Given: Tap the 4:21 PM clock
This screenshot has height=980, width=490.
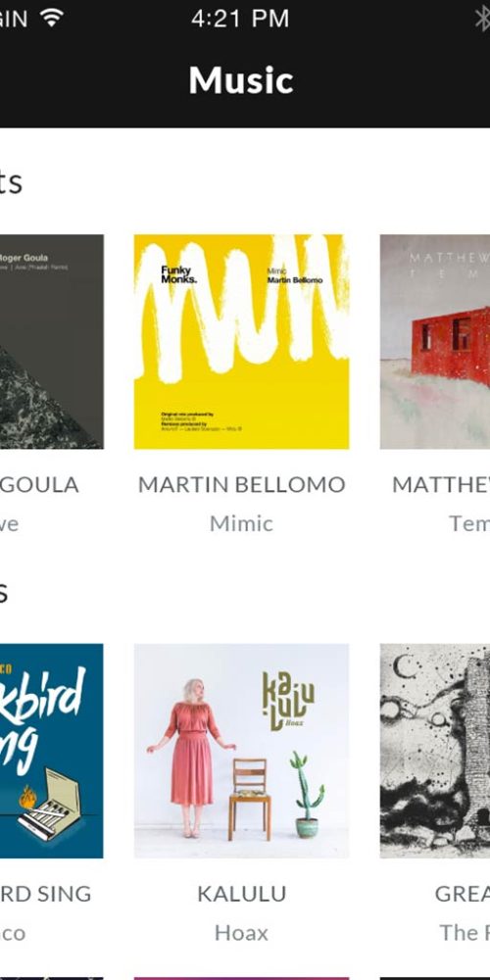Looking at the screenshot, I should (x=240, y=18).
